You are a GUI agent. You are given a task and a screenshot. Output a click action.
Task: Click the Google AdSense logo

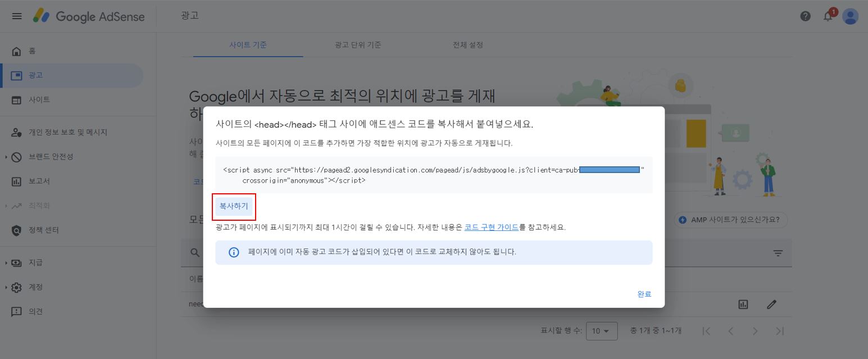tap(89, 16)
